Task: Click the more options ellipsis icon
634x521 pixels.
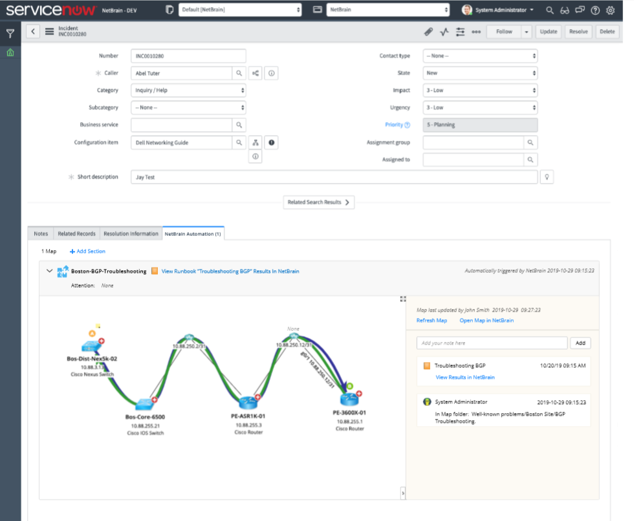Action: point(476,32)
